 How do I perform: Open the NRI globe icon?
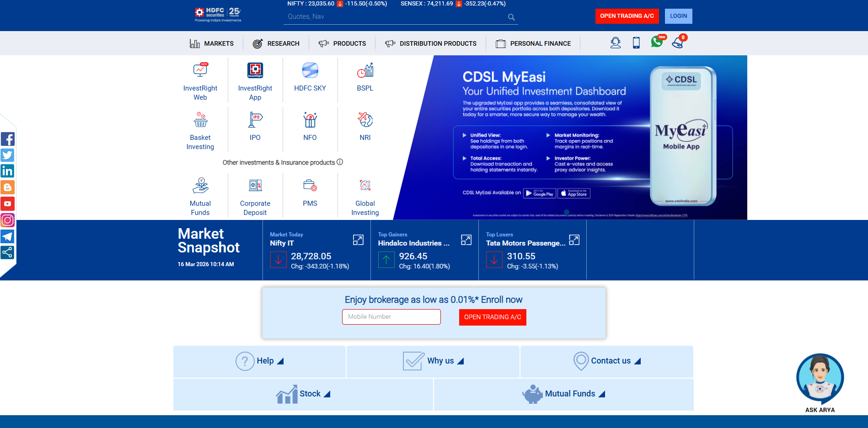[x=365, y=120]
